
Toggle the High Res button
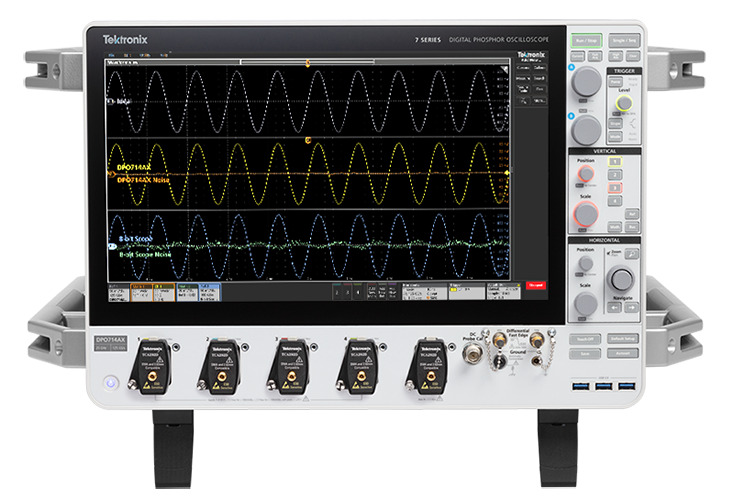tap(615, 57)
